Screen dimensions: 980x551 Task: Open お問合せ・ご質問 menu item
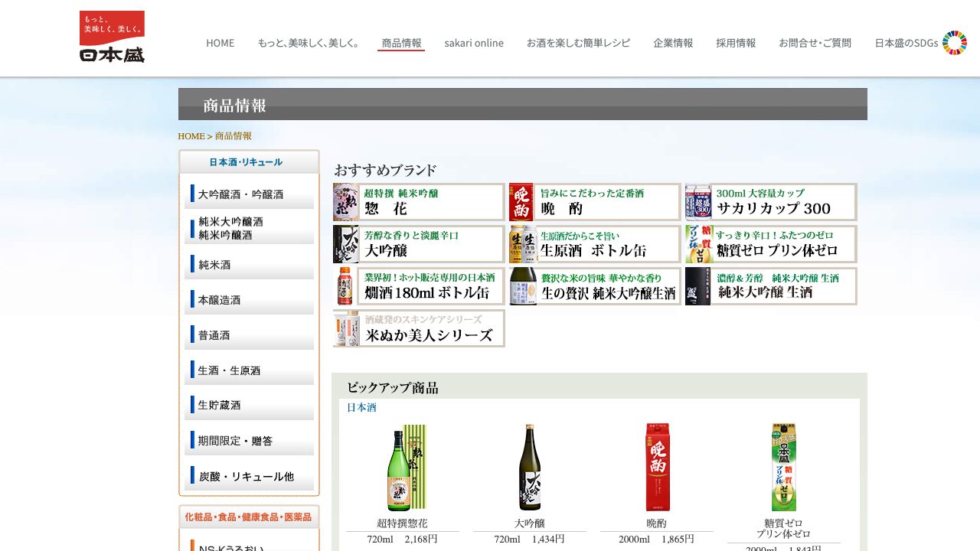pyautogui.click(x=815, y=43)
